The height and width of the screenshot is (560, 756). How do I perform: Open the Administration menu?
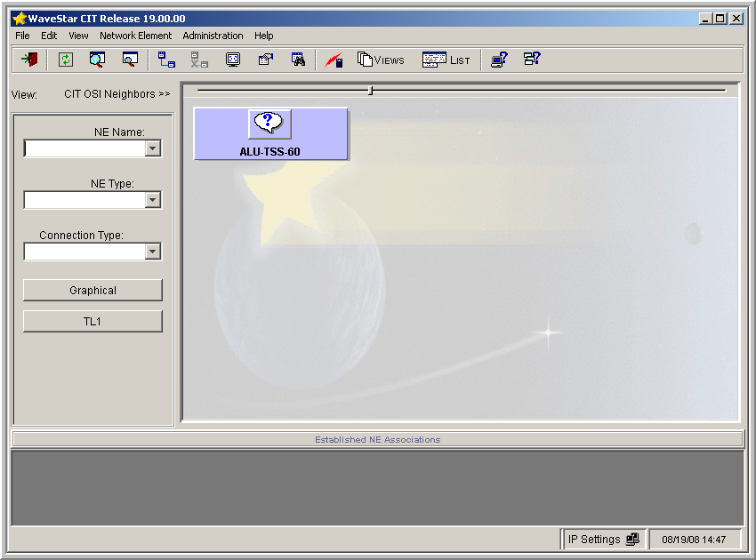213,36
